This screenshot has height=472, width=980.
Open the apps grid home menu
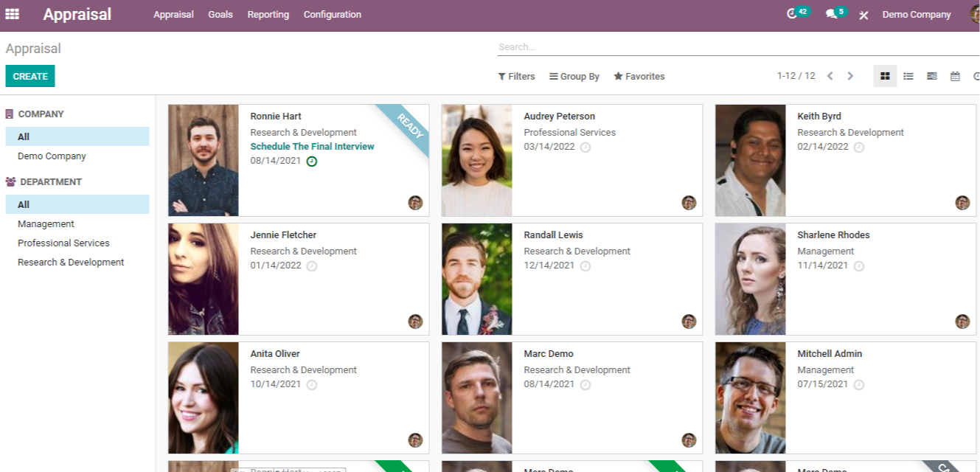(x=13, y=14)
